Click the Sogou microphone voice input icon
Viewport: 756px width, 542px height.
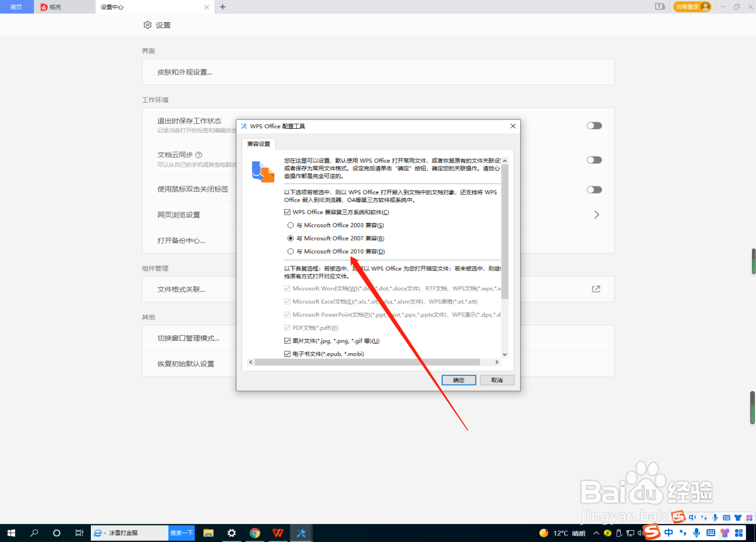(697, 533)
